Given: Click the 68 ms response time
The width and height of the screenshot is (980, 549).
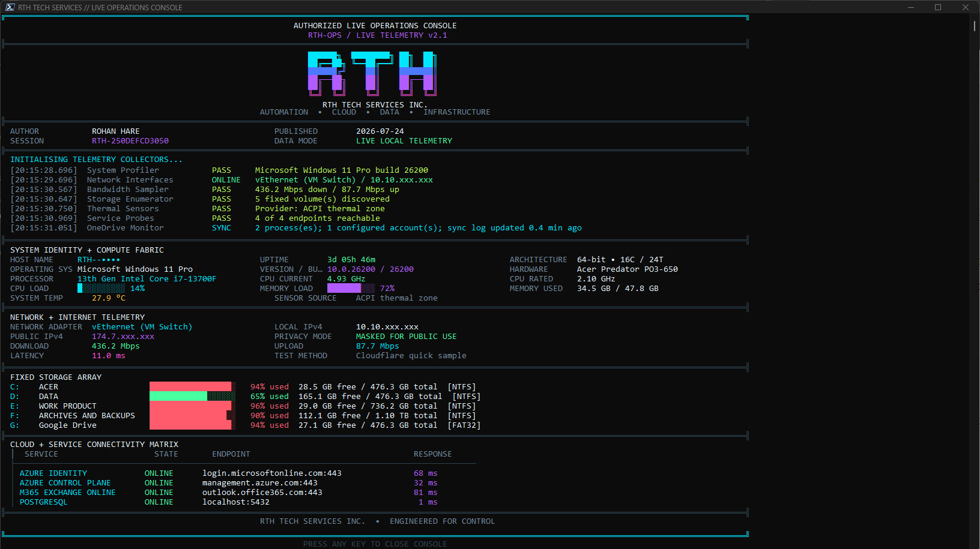Looking at the screenshot, I should coord(426,473).
